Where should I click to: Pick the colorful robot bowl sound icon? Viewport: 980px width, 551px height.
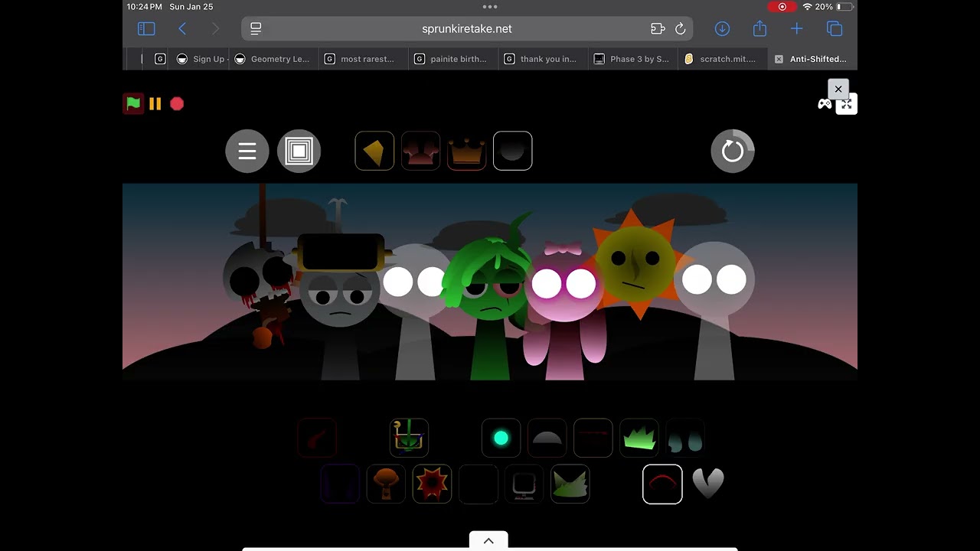pos(409,438)
